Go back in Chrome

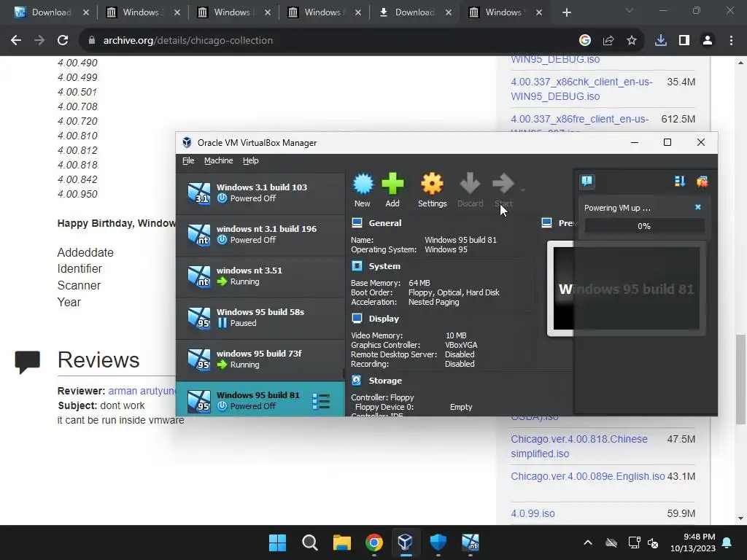pos(16,41)
